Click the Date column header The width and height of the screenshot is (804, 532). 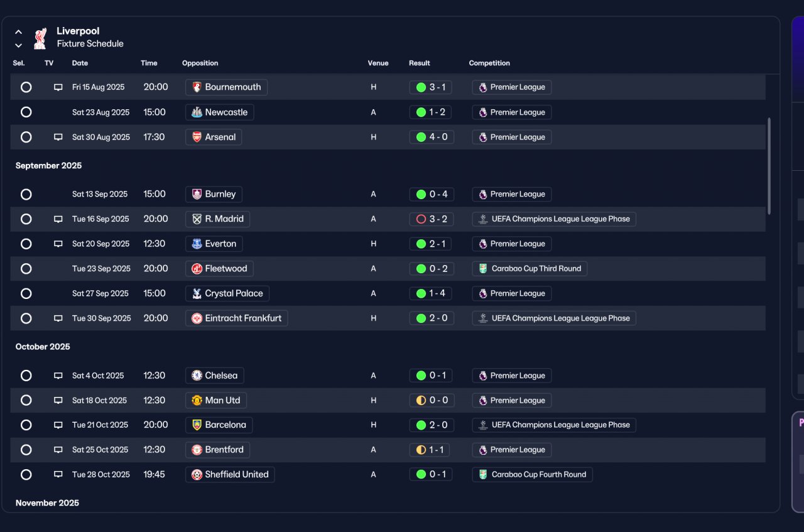[80, 63]
